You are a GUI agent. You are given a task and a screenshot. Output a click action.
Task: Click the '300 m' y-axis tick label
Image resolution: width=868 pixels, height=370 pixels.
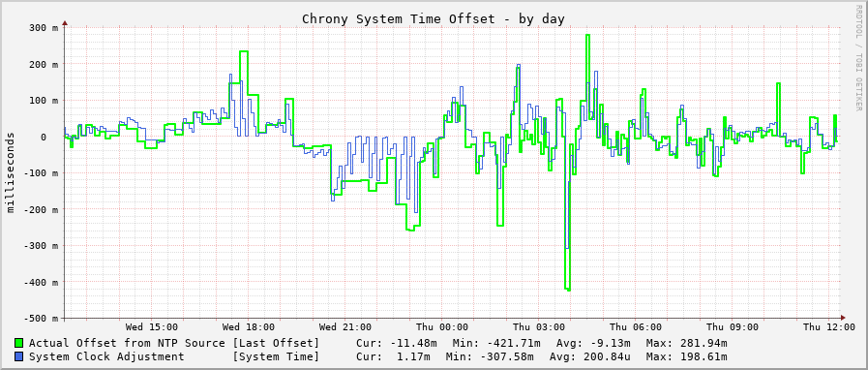[x=44, y=28]
